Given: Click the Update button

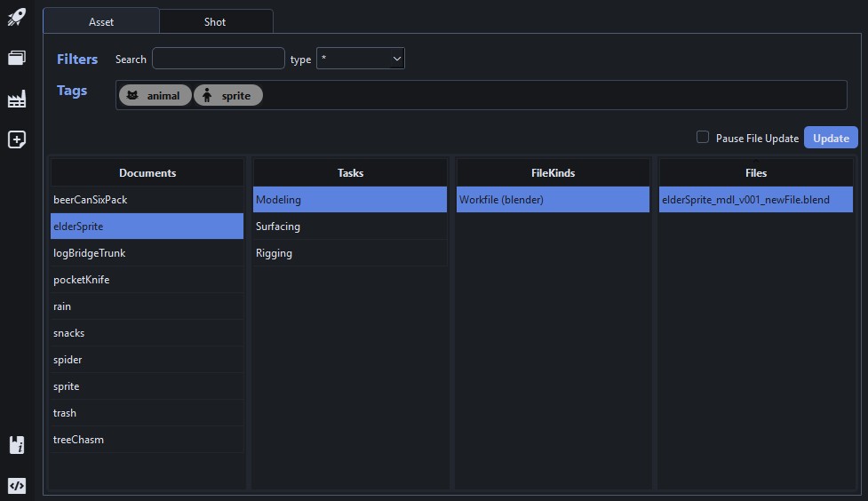Looking at the screenshot, I should (831, 138).
